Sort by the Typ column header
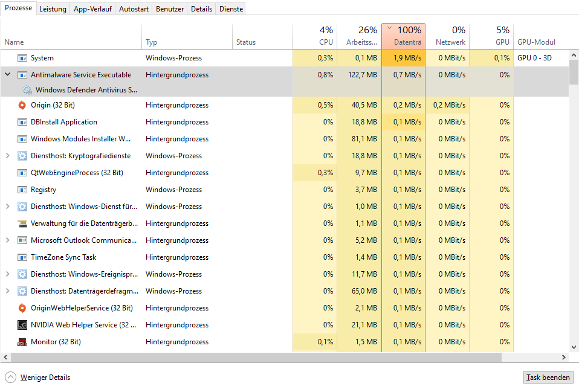 coord(187,36)
